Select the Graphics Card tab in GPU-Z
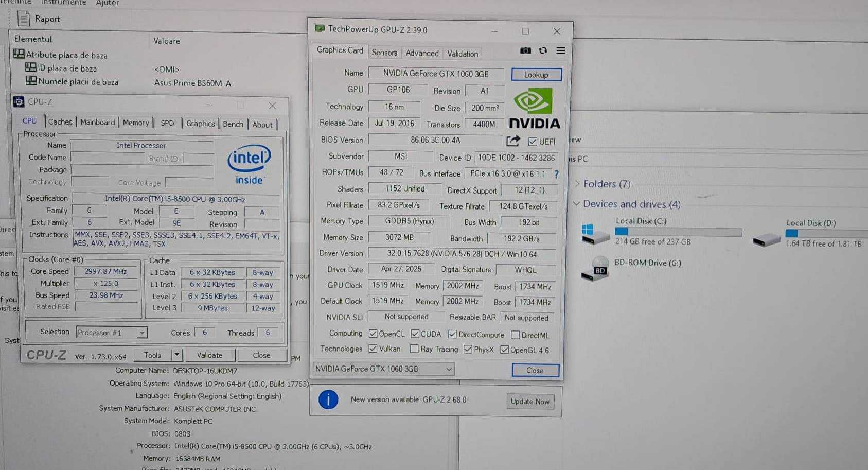The height and width of the screenshot is (470, 868). tap(340, 50)
